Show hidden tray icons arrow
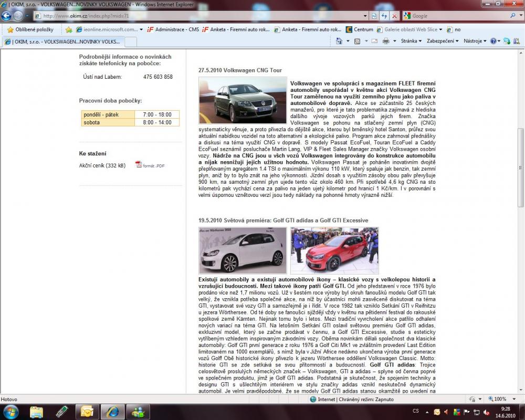Screen dimensions: 525x420 [x=427, y=412]
